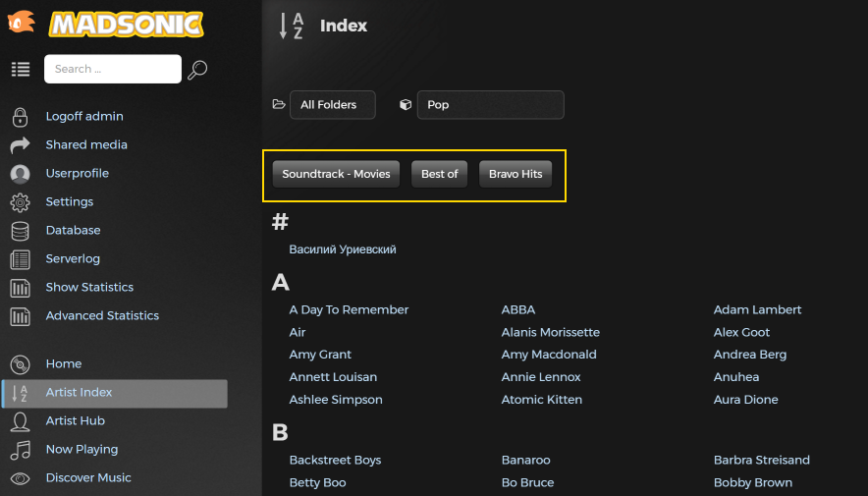Focus the Search text field
This screenshot has width=868, height=496.
point(112,69)
